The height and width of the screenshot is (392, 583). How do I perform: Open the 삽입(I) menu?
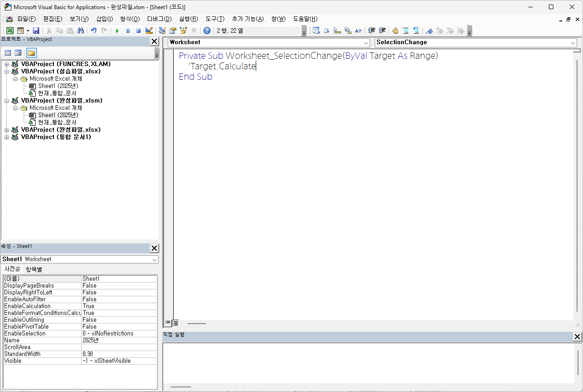pos(104,19)
